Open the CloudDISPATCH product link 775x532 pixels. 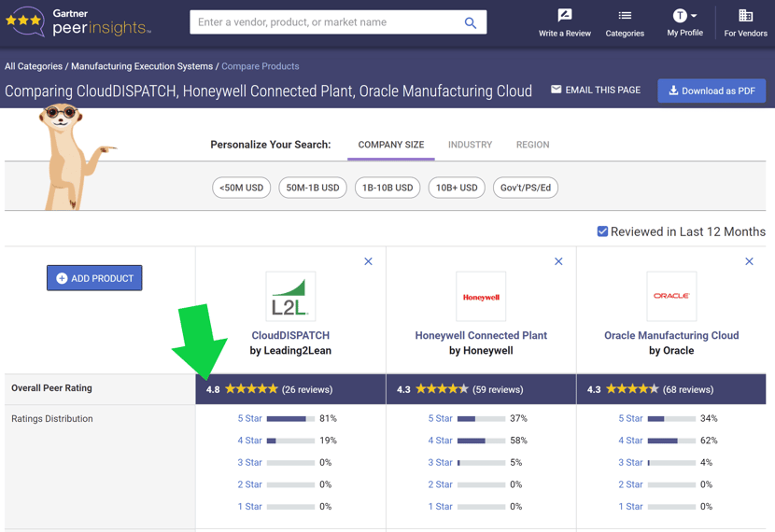[290, 335]
